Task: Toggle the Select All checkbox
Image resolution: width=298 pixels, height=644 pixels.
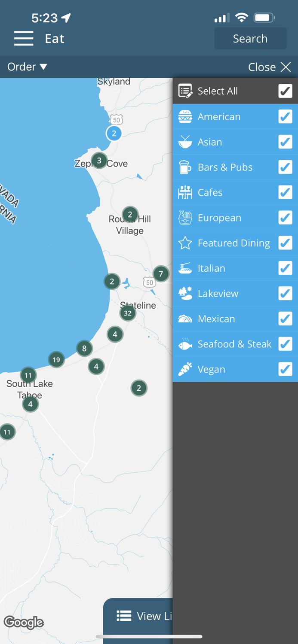Action: [x=285, y=91]
